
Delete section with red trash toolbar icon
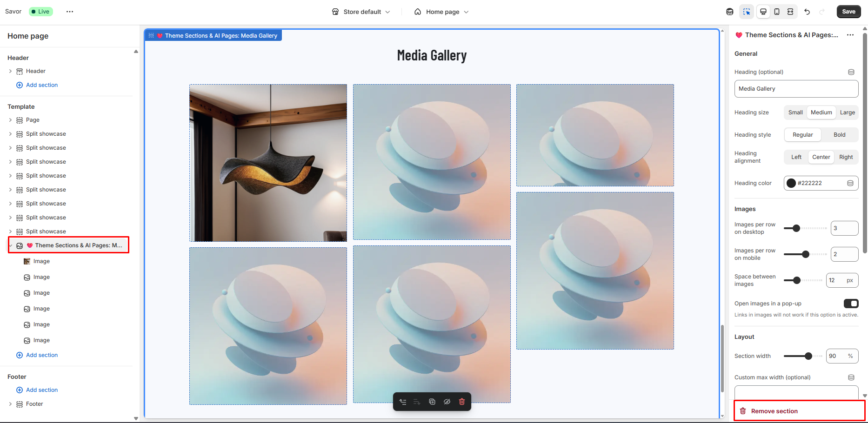tap(462, 402)
